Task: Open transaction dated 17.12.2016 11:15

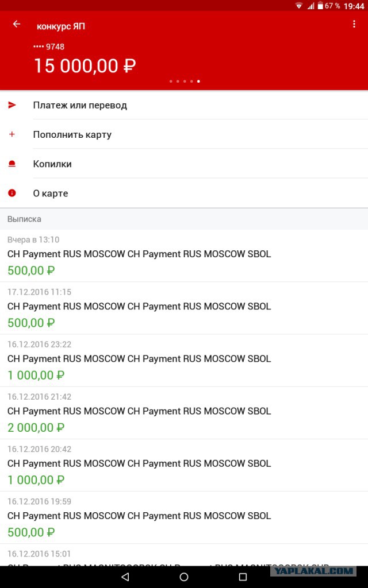Action: [184, 308]
